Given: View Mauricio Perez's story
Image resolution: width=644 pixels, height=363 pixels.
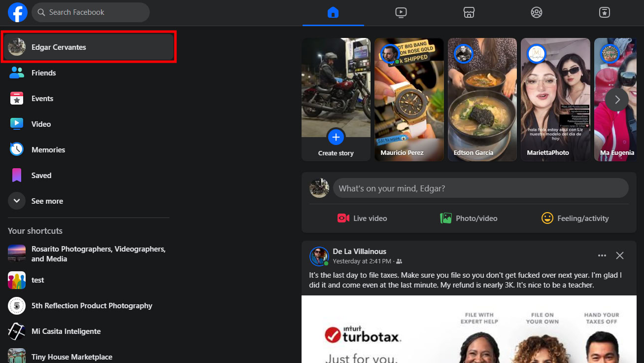Looking at the screenshot, I should coord(409,100).
